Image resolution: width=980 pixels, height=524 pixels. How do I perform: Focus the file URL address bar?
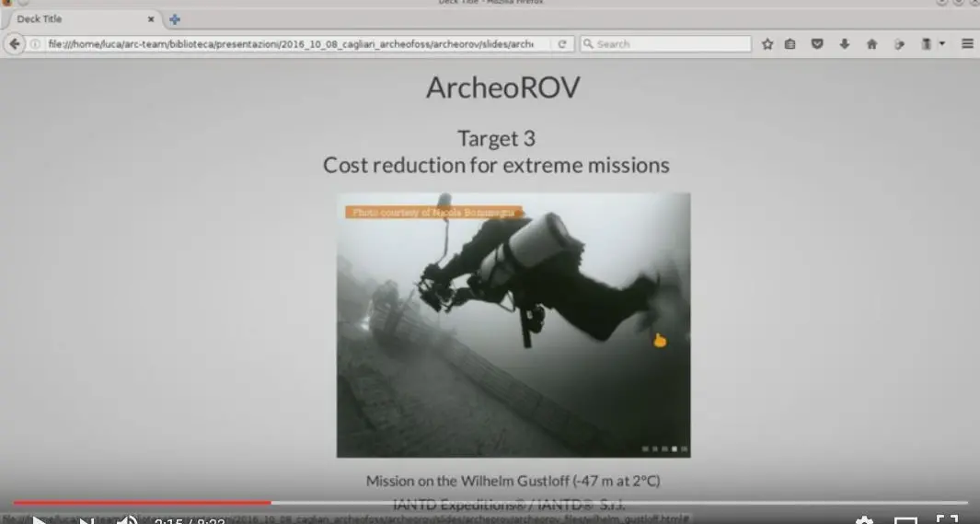(x=290, y=44)
